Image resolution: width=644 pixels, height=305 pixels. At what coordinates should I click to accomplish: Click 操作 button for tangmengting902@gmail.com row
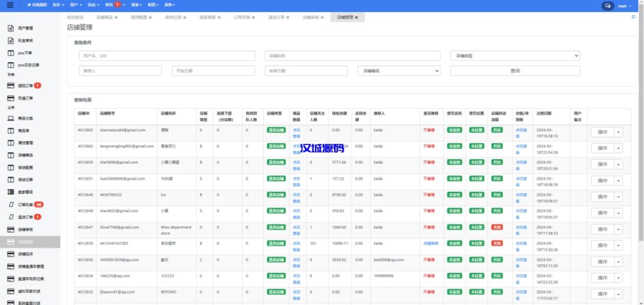[601, 148]
